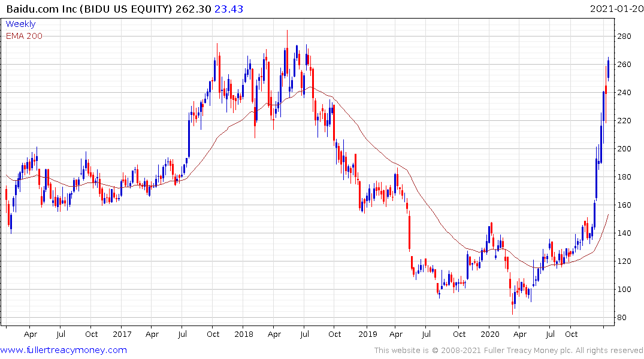The height and width of the screenshot is (359, 644).
Task: Click the 260 price axis label
Action: pyautogui.click(x=624, y=65)
